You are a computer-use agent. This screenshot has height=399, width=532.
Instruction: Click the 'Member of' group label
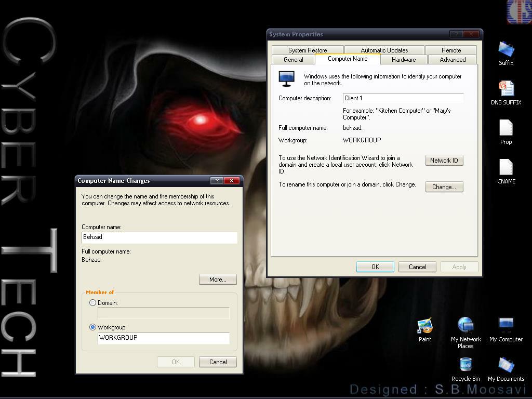click(x=100, y=292)
